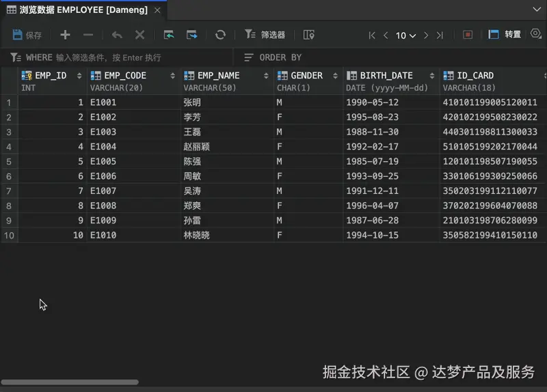Cancel edits with the X toolbar icon
The width and height of the screenshot is (547, 392).
point(140,35)
